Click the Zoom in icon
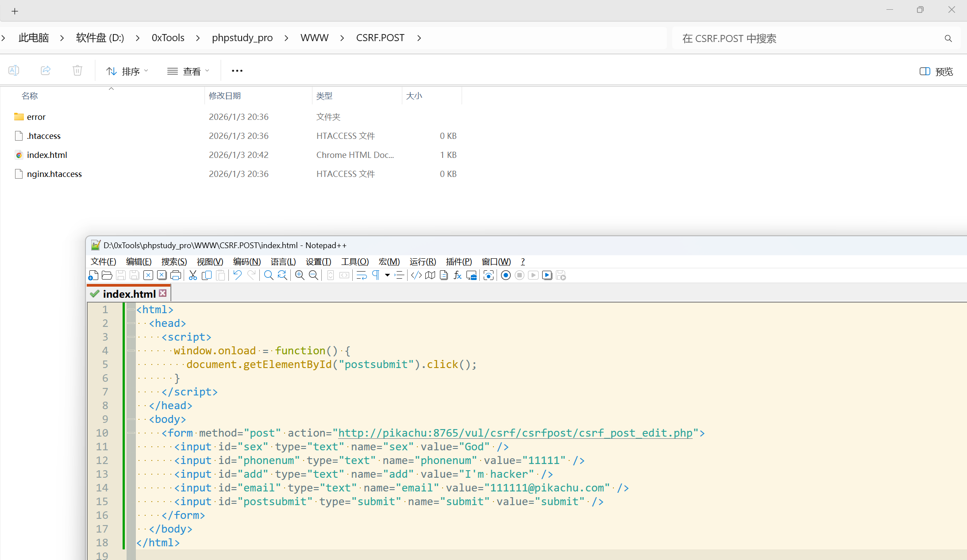 pyautogui.click(x=300, y=276)
